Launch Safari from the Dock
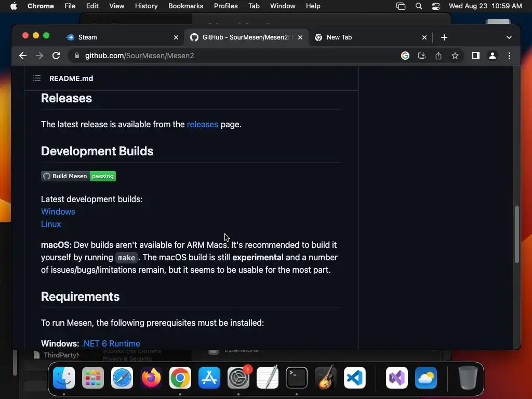This screenshot has width=532, height=399. tap(122, 378)
